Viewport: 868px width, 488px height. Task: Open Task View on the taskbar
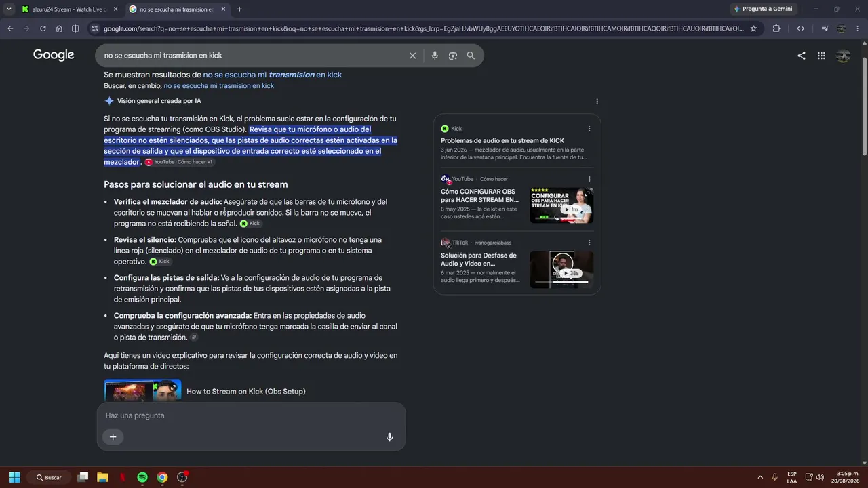click(83, 477)
